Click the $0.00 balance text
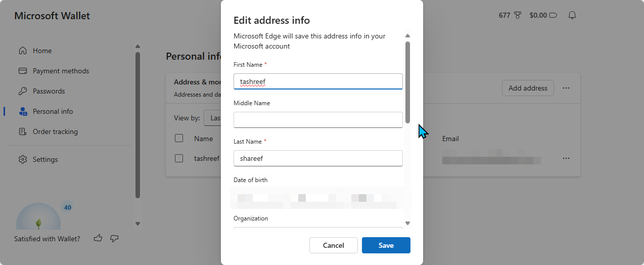The image size is (644, 265). pyautogui.click(x=538, y=15)
